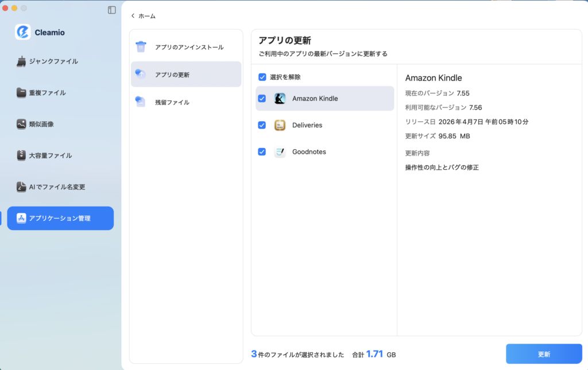Go back using the ホーム chevron

click(133, 16)
